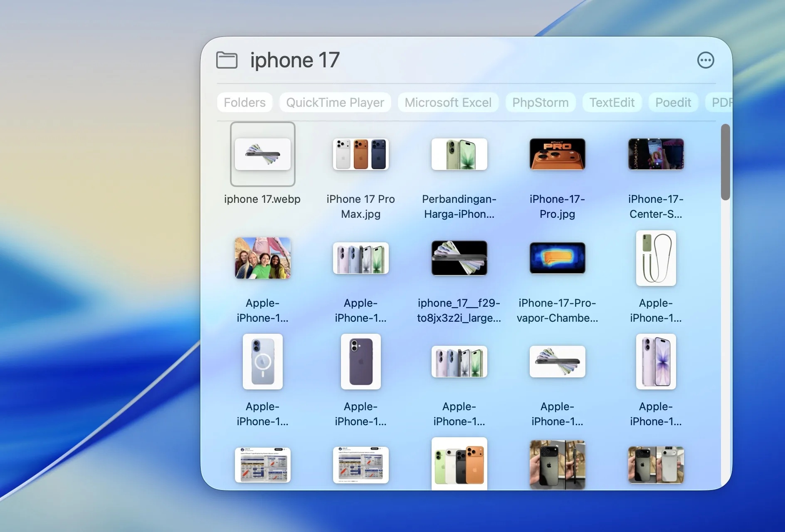Image resolution: width=785 pixels, height=532 pixels.
Task: Open the purple iPhone case thumbnail
Action: (x=360, y=362)
